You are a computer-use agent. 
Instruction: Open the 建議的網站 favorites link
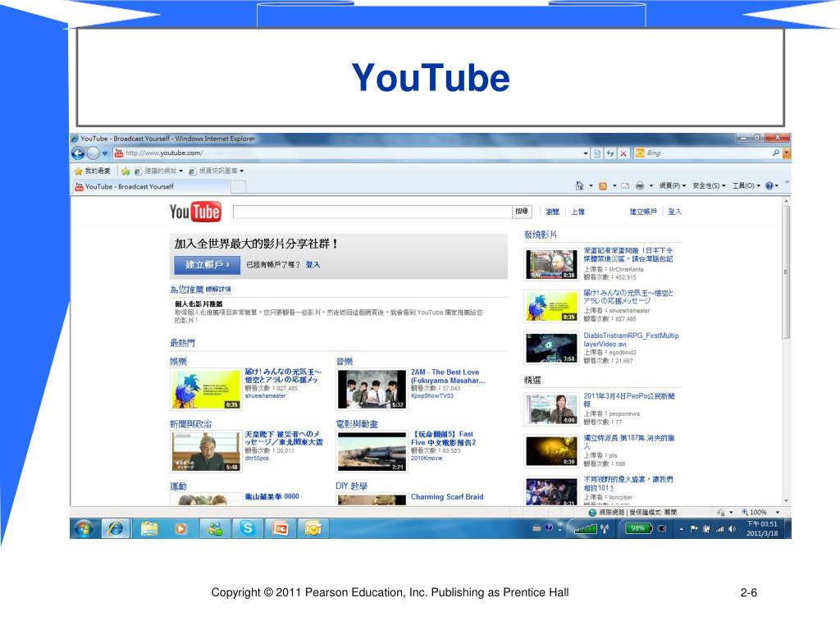(x=158, y=171)
